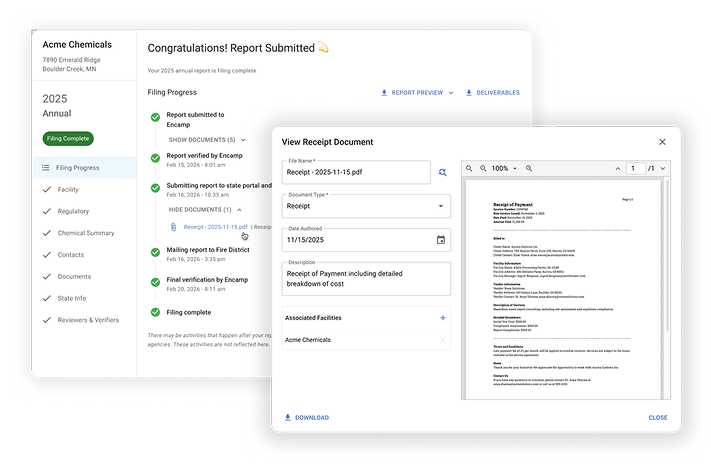This screenshot has width=711, height=464.
Task: Add an associated facility with plus icon
Action: (443, 318)
